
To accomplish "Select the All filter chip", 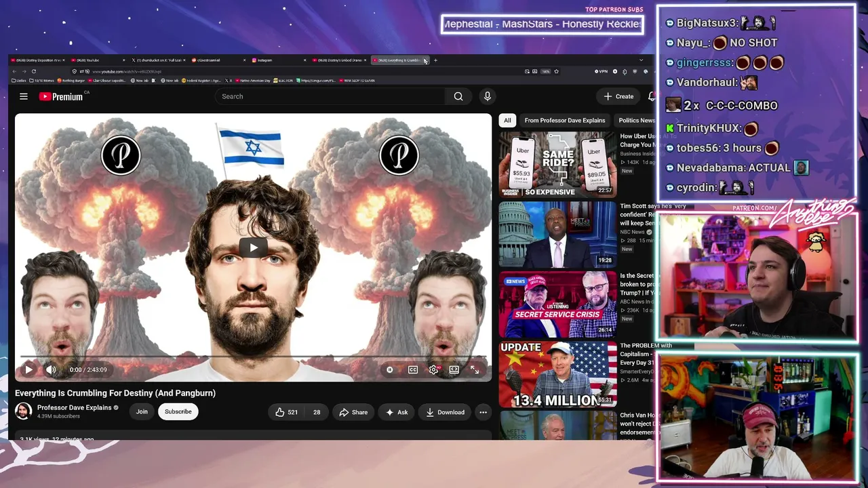I will (x=507, y=120).
